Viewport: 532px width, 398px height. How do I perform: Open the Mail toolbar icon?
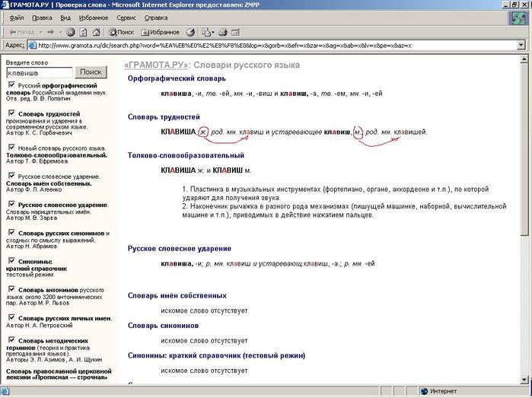(x=206, y=32)
